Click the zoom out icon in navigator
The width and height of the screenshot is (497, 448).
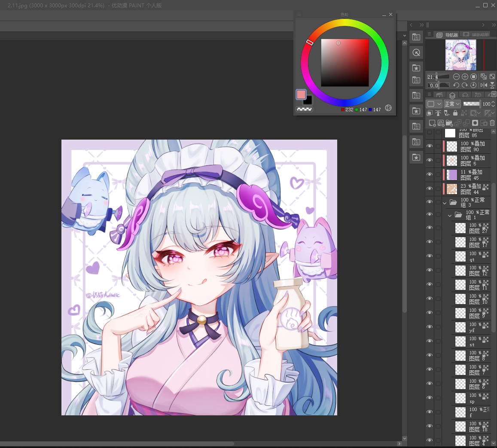pyautogui.click(x=456, y=77)
